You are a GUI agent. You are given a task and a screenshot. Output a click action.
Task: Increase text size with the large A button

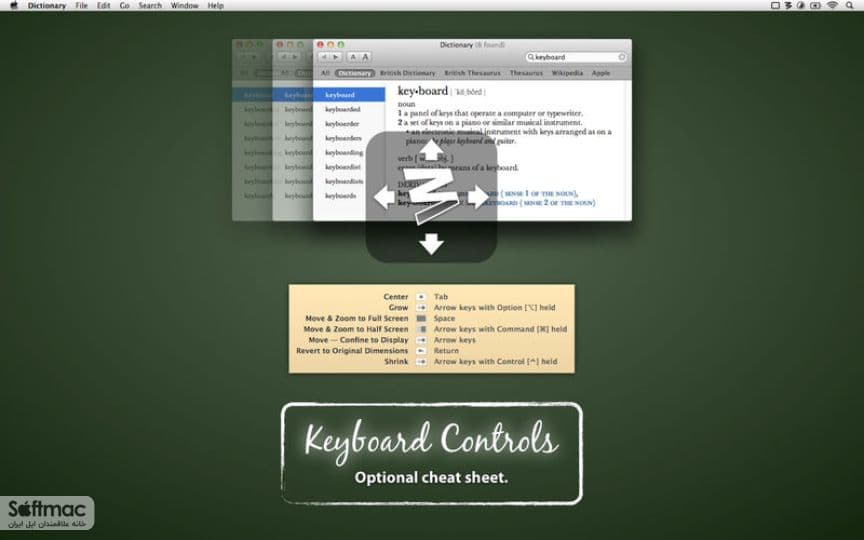tap(365, 57)
